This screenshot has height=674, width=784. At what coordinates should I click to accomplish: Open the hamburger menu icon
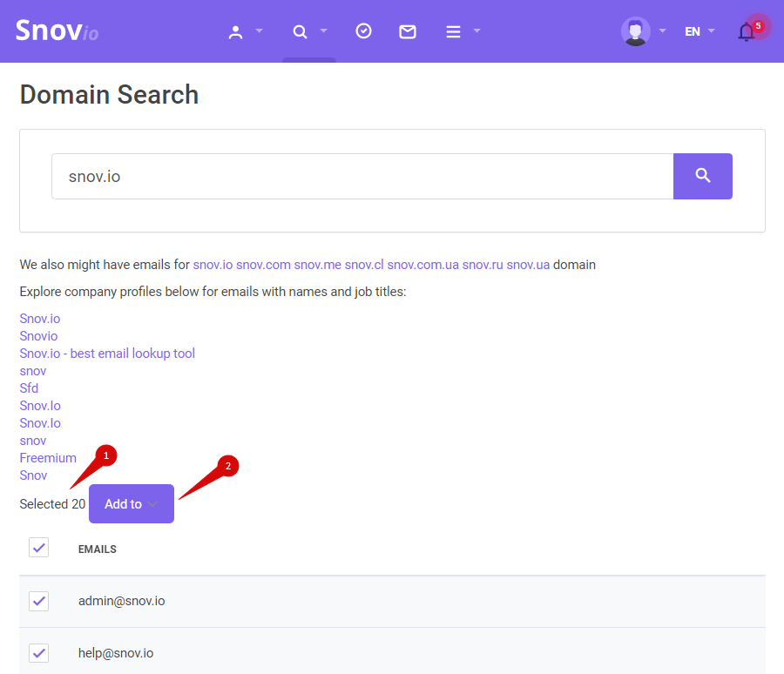point(453,31)
